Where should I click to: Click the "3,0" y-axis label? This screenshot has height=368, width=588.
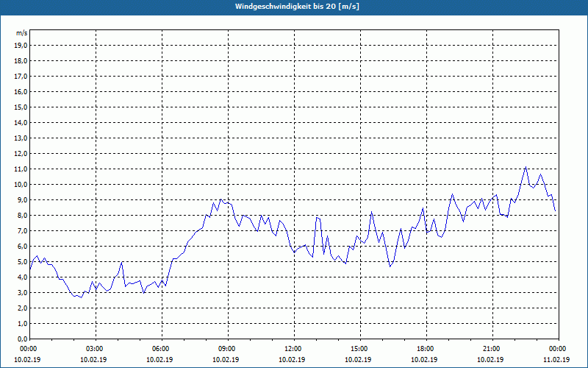click(x=22, y=292)
